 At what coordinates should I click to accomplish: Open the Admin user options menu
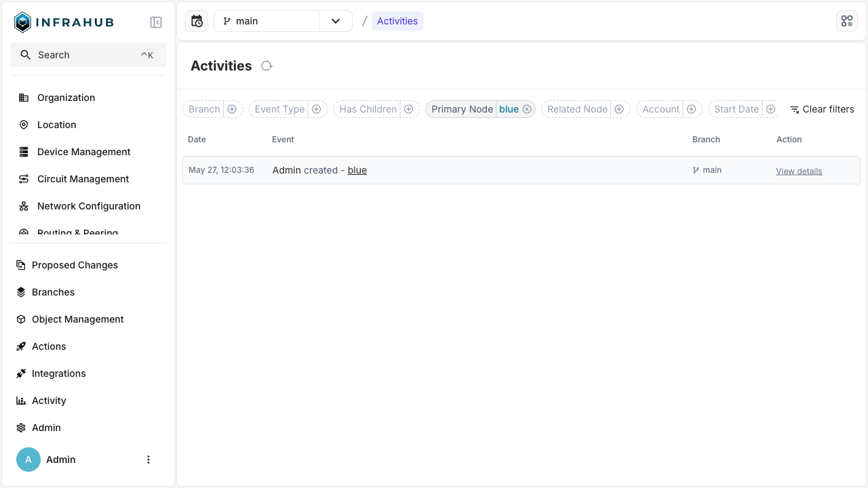pyautogui.click(x=149, y=459)
